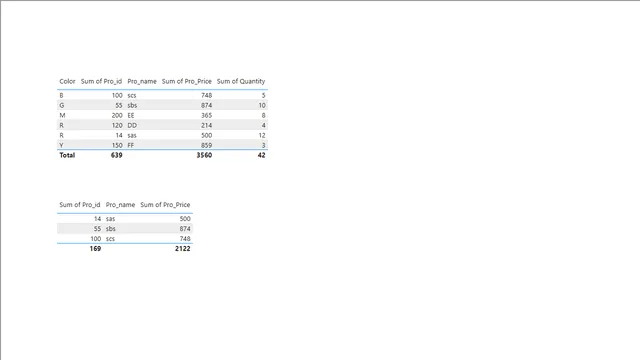
Task: Click price value 365
Action: pyautogui.click(x=206, y=115)
